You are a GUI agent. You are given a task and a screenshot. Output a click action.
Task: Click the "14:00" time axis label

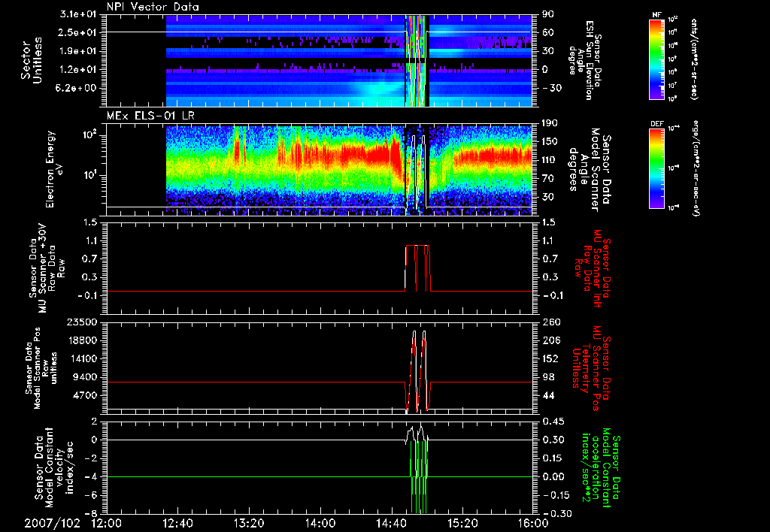pyautogui.click(x=320, y=524)
